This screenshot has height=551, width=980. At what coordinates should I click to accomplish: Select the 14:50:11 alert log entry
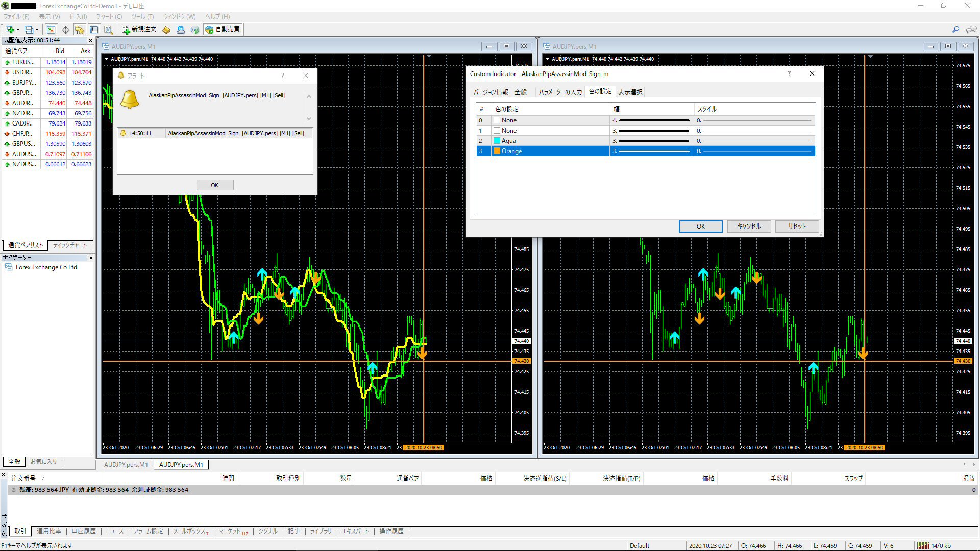[215, 133]
